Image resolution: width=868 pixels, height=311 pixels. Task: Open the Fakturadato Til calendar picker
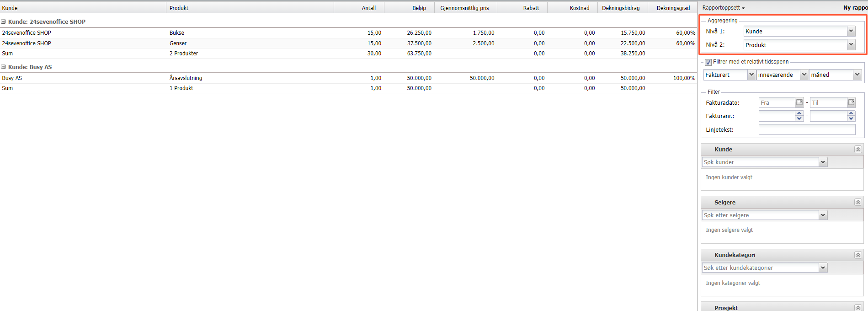pos(851,102)
